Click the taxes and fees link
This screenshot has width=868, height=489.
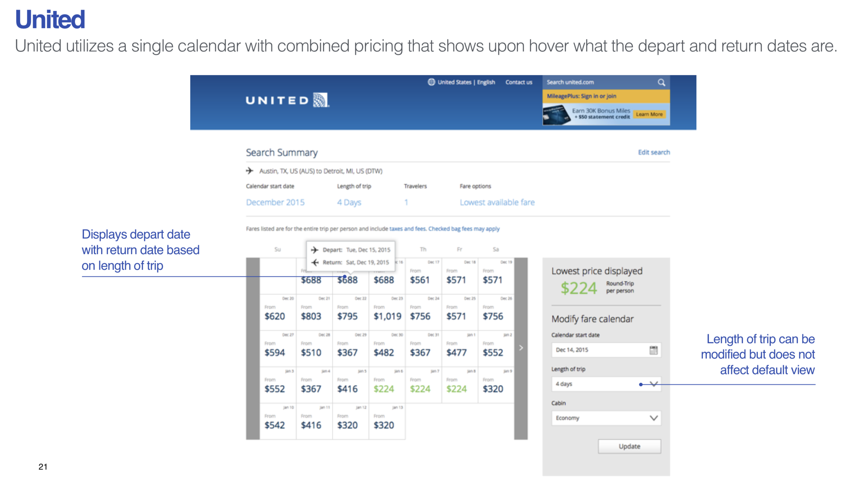pos(407,229)
